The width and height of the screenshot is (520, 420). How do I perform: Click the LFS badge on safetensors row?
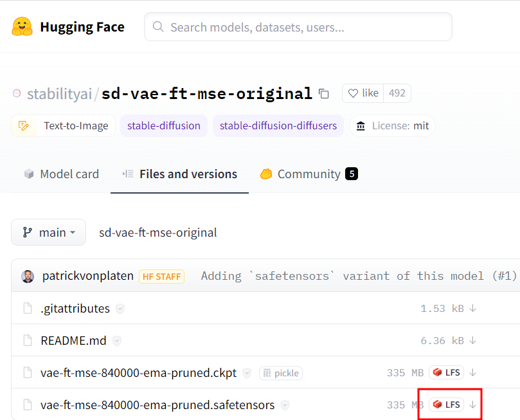pos(446,405)
